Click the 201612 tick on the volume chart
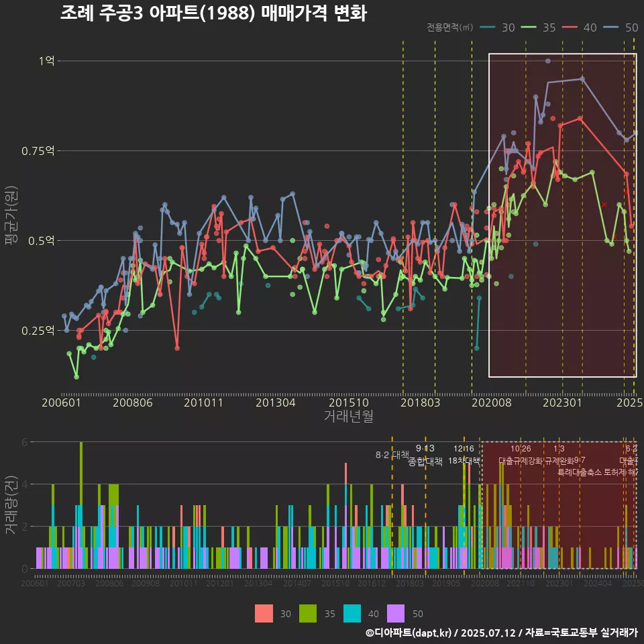 coord(371,583)
